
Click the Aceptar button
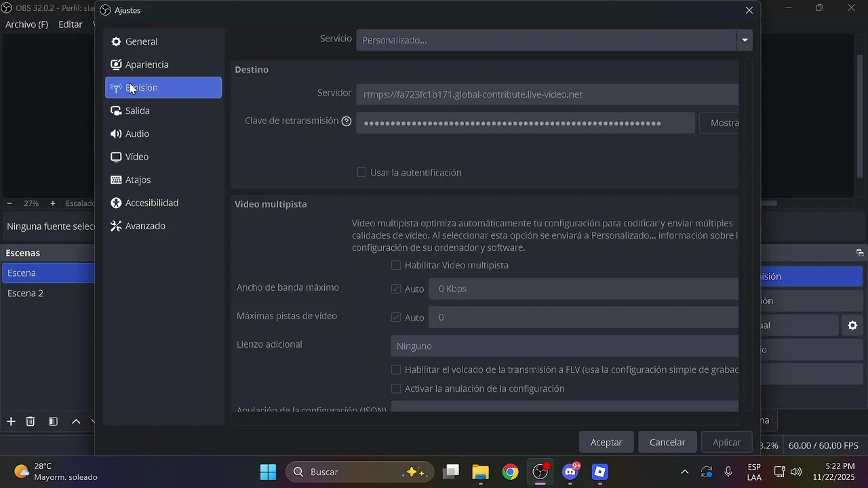coord(606,442)
